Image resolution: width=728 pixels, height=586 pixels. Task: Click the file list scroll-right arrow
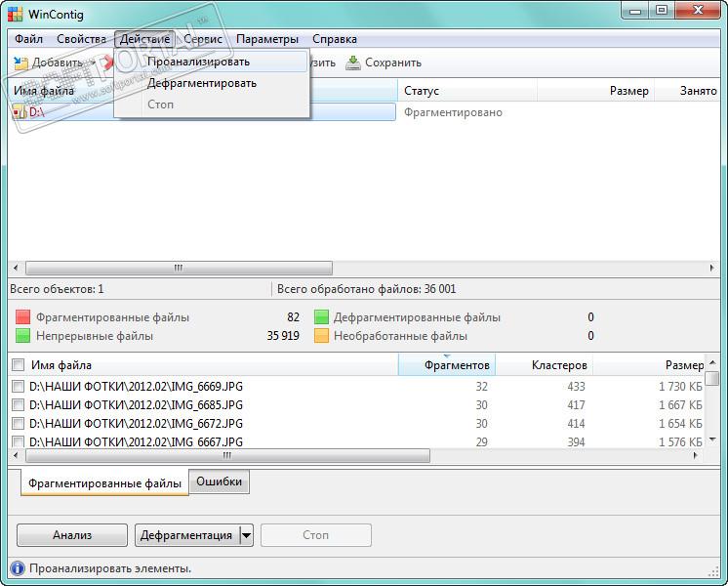pos(696,455)
